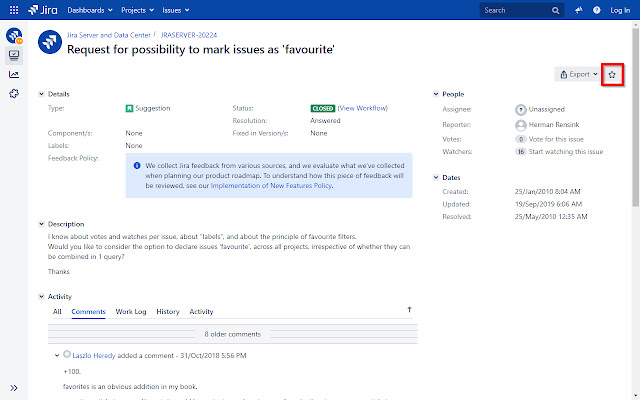Open the Projects dropdown menu
The height and width of the screenshot is (400, 640).
tap(138, 10)
